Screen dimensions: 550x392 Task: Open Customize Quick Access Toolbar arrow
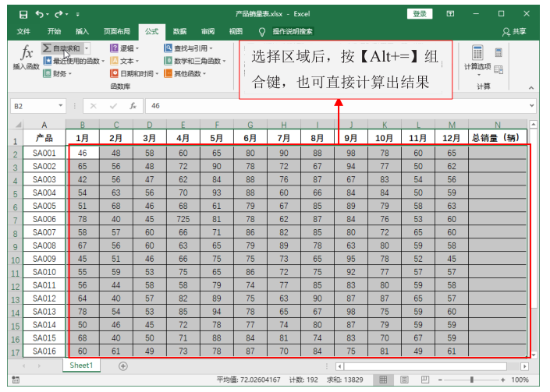click(x=77, y=14)
